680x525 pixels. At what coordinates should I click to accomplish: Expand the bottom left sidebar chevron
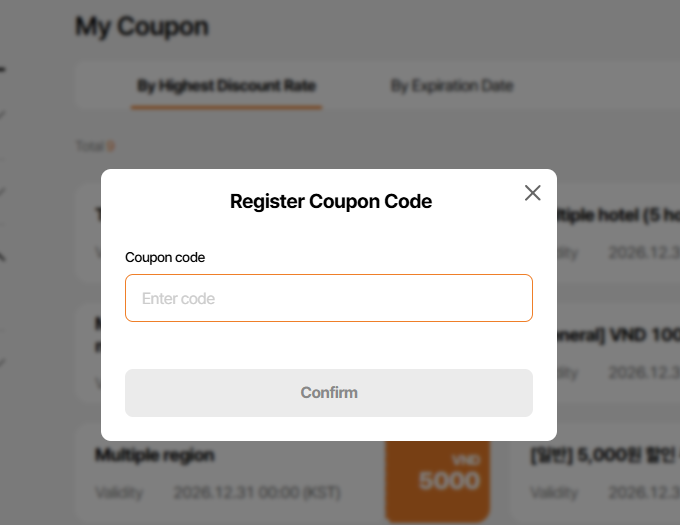(x=2, y=360)
